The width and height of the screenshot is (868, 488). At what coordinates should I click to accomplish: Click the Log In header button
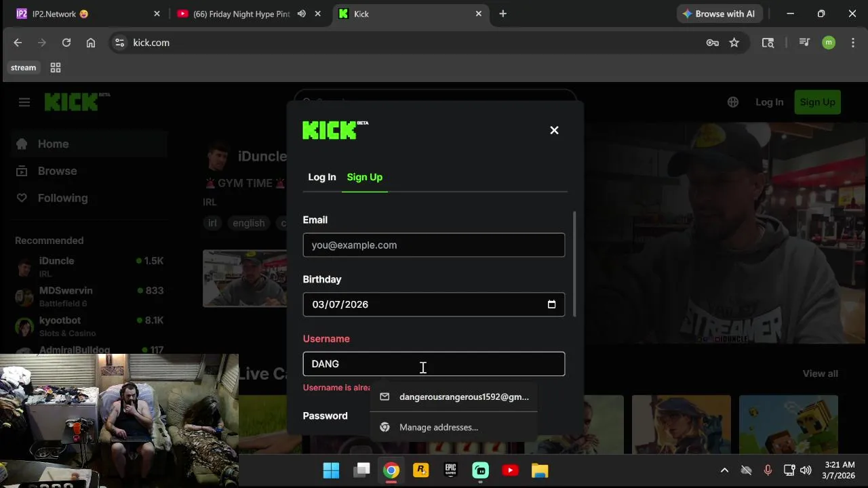[769, 102]
